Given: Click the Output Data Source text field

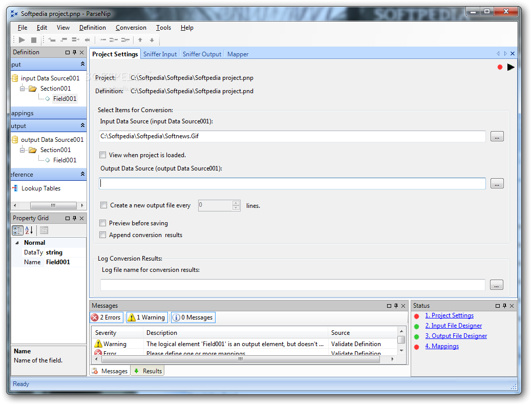Looking at the screenshot, I should click(292, 183).
